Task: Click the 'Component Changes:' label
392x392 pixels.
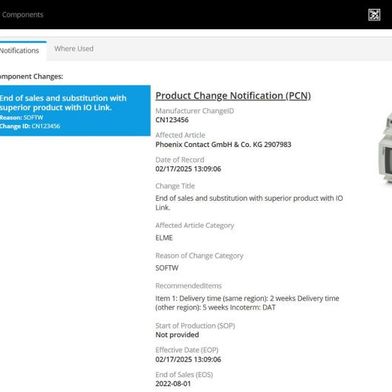Action: pos(31,76)
